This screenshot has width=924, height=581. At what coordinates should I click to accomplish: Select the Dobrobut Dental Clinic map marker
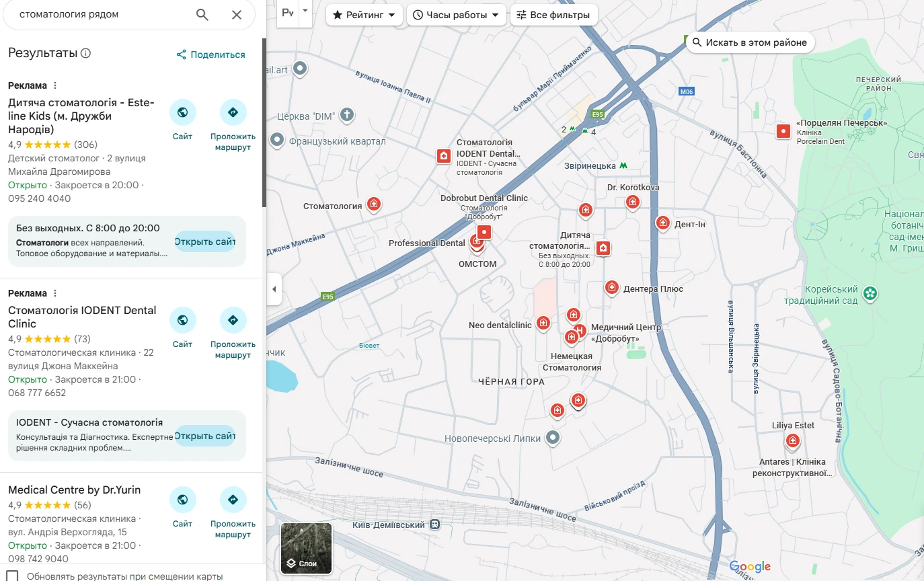(x=484, y=233)
